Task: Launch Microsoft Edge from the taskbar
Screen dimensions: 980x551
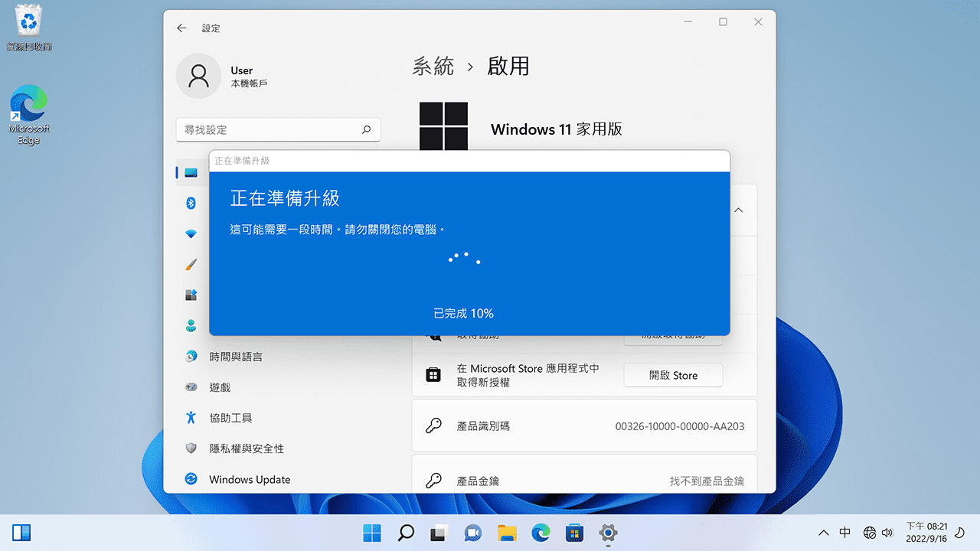Action: (x=541, y=533)
